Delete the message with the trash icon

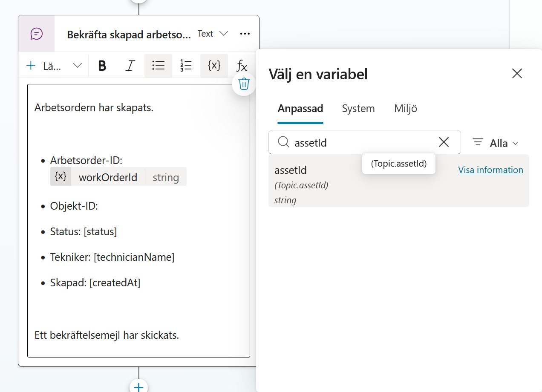click(244, 84)
